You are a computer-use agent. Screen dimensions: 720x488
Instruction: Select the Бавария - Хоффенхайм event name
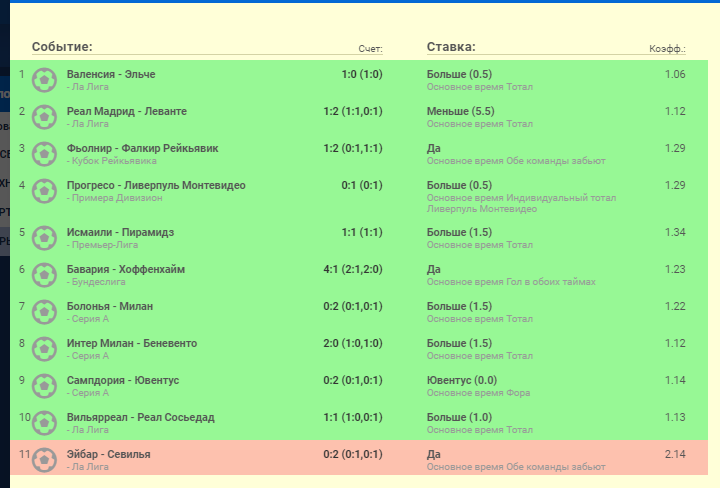(126, 269)
